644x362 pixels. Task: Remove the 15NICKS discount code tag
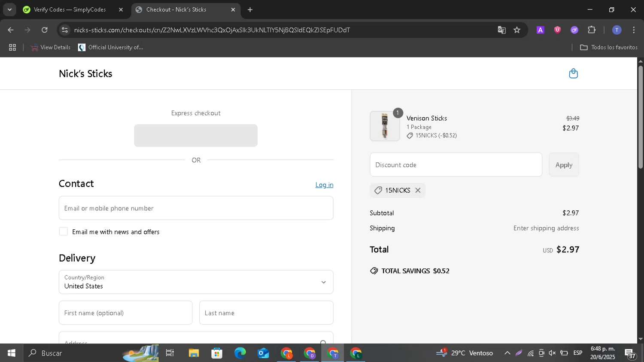(x=418, y=190)
